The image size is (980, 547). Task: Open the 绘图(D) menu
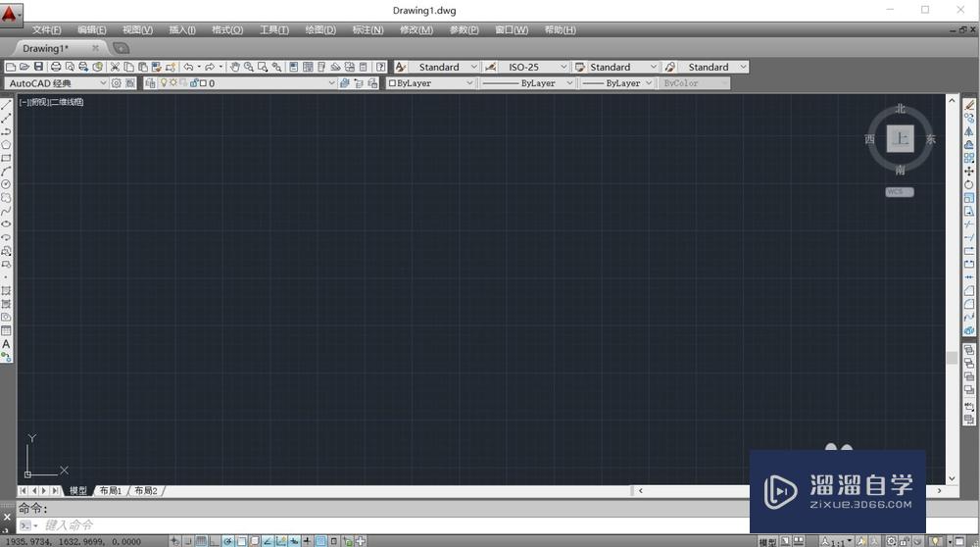[320, 30]
